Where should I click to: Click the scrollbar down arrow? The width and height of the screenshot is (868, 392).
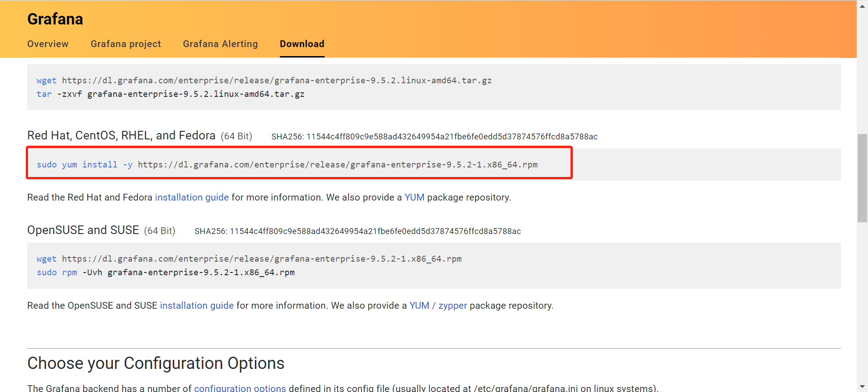coord(862,387)
